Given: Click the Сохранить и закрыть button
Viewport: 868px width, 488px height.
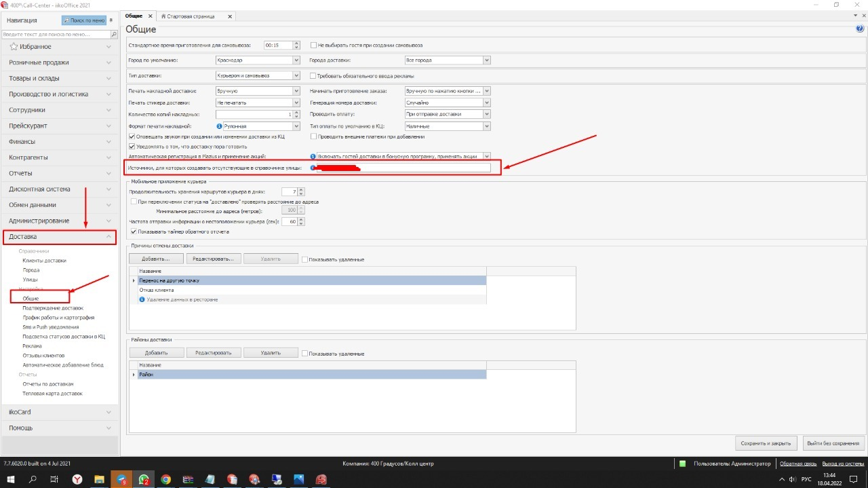Looking at the screenshot, I should tap(766, 443).
